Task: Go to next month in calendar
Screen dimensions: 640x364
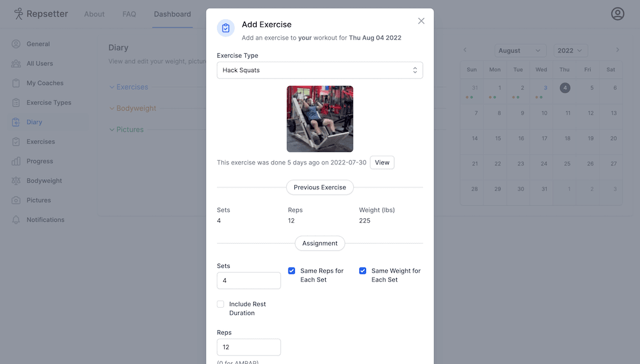Action: 618,50
